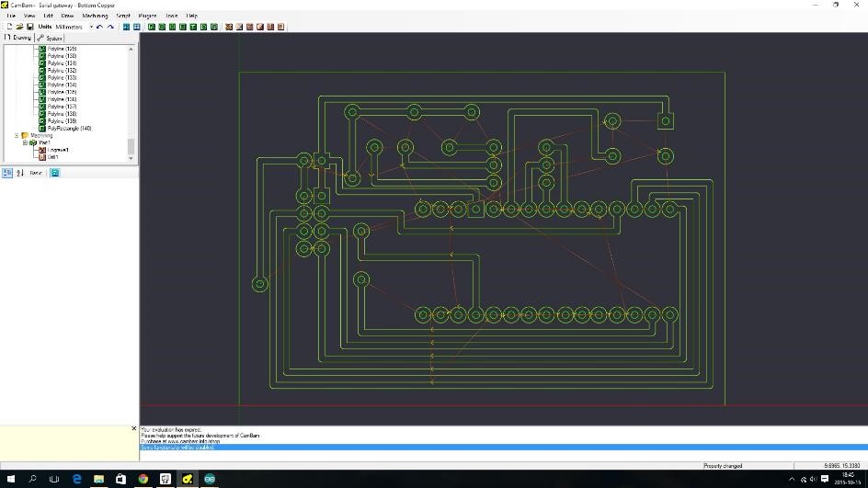This screenshot has height=488, width=868.
Task: Open the Plugins menu
Action: (x=147, y=16)
